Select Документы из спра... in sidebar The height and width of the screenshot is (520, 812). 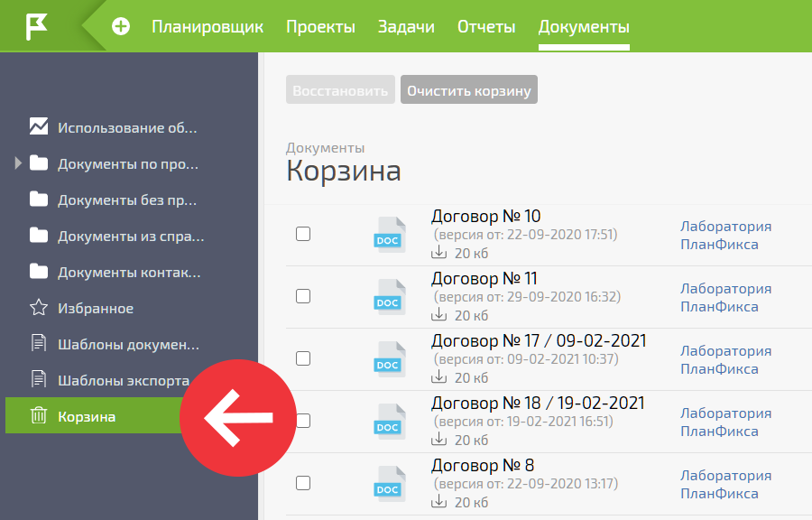[131, 237]
